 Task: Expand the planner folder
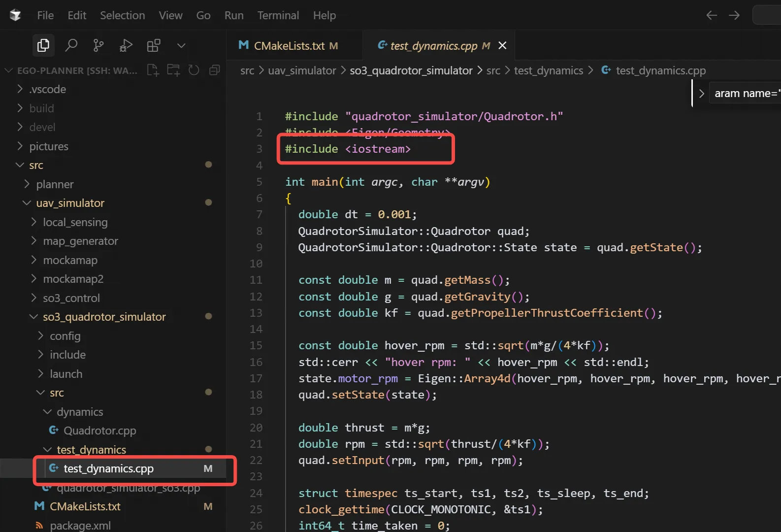pyautogui.click(x=55, y=184)
